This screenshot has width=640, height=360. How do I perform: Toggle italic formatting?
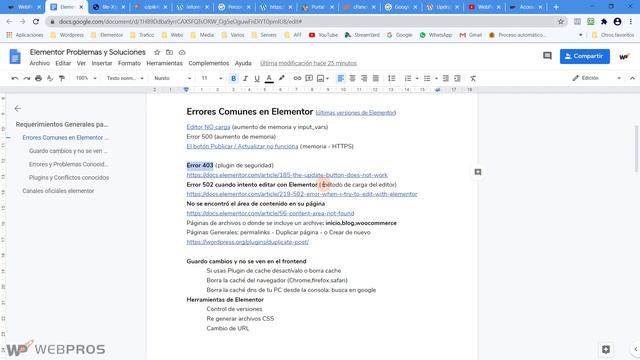click(245, 78)
